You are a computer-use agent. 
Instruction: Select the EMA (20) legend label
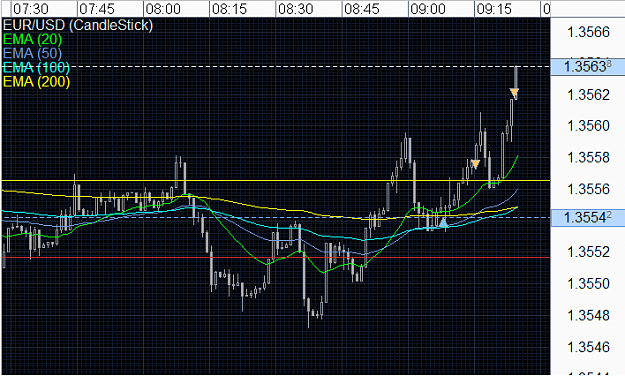33,39
